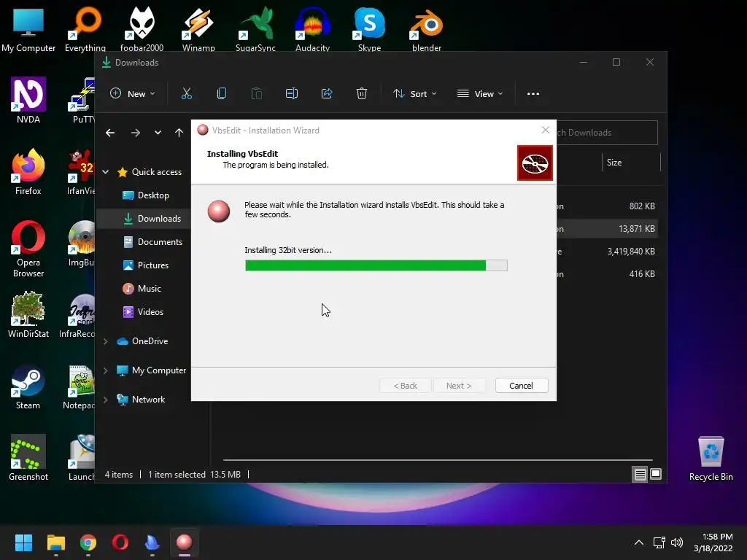This screenshot has width=747, height=560.
Task: Open Opera from the taskbar
Action: click(x=120, y=542)
